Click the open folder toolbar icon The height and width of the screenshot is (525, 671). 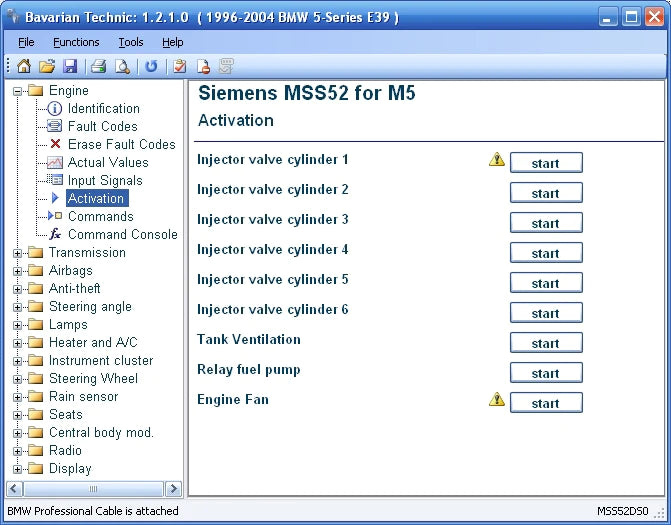[x=47, y=67]
